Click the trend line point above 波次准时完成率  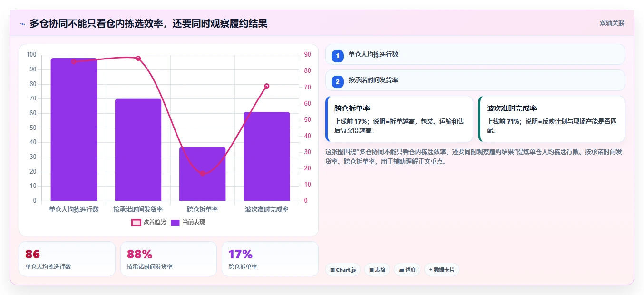(267, 86)
